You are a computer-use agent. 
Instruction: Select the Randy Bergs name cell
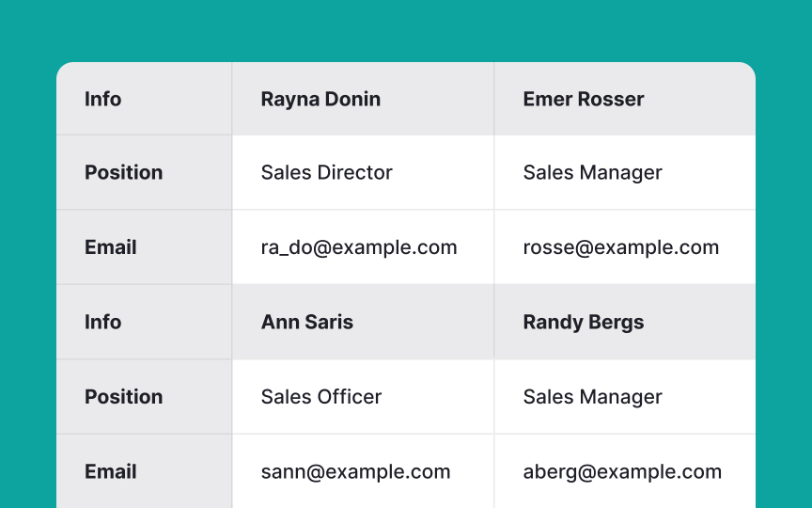[x=583, y=322]
